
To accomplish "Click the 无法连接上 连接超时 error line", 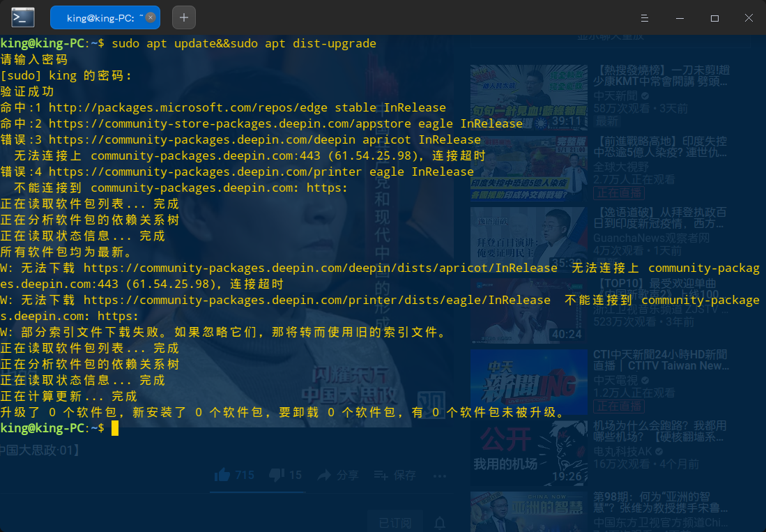I will pos(250,156).
